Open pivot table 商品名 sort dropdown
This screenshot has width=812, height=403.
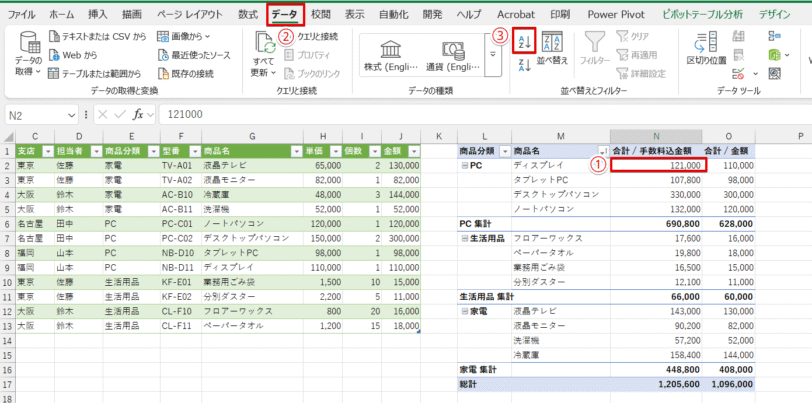point(603,151)
